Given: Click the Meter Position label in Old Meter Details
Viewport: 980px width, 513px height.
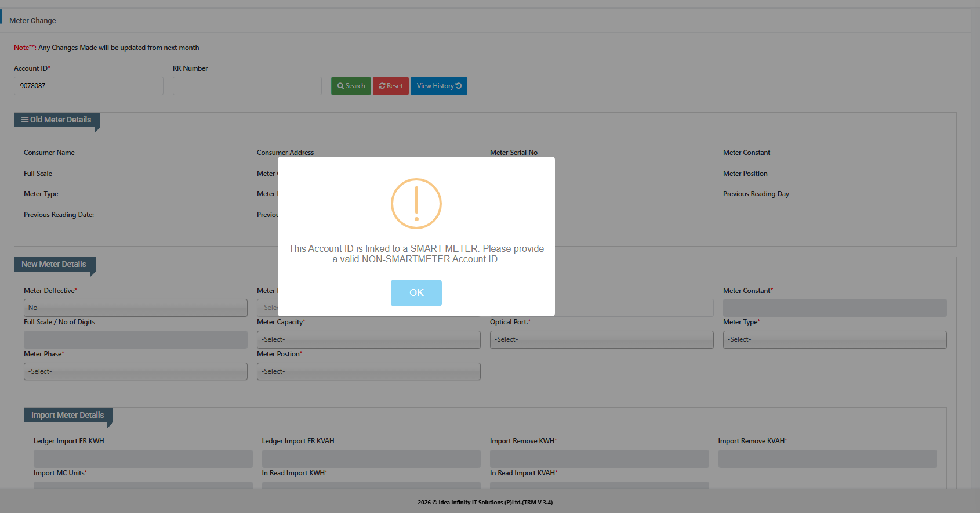Looking at the screenshot, I should 745,174.
